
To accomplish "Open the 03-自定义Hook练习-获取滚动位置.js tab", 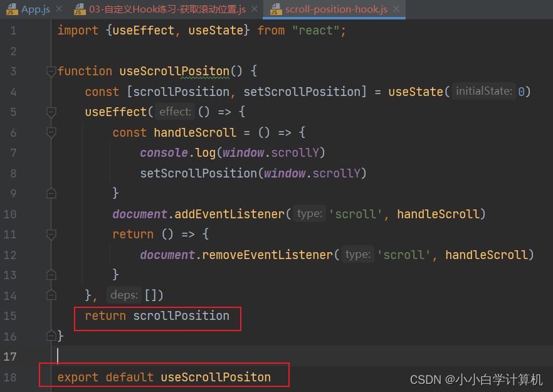I will [x=167, y=9].
